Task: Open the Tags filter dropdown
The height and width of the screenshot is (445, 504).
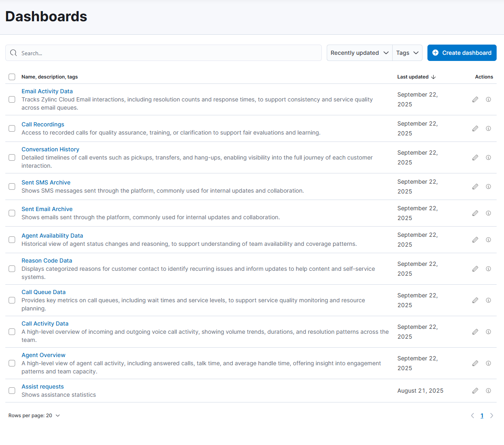Action: tap(407, 53)
